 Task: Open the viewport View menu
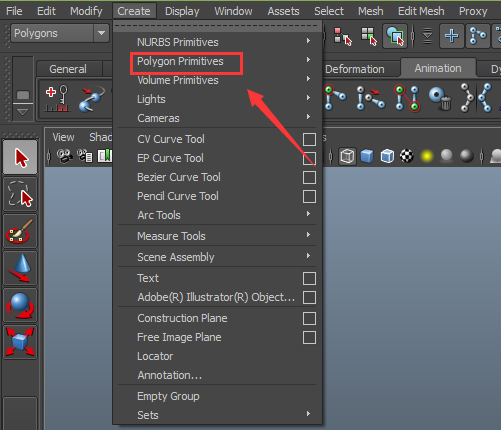pos(63,137)
